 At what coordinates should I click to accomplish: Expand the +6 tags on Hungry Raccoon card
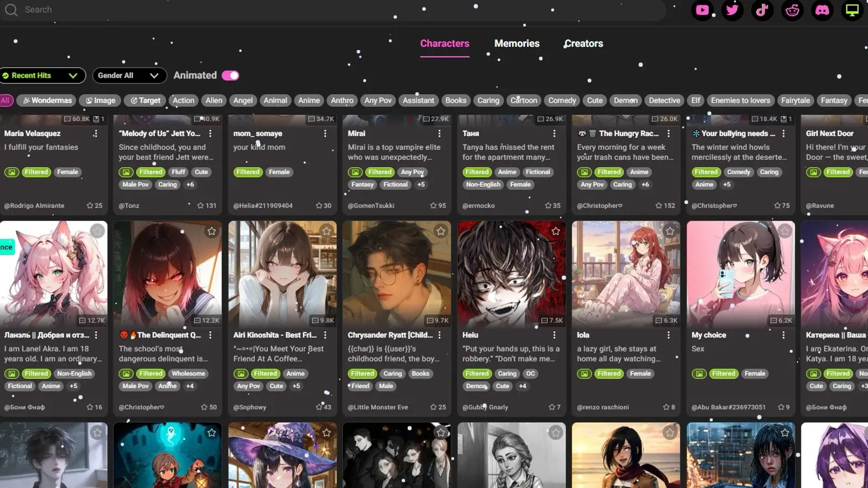pyautogui.click(x=645, y=185)
